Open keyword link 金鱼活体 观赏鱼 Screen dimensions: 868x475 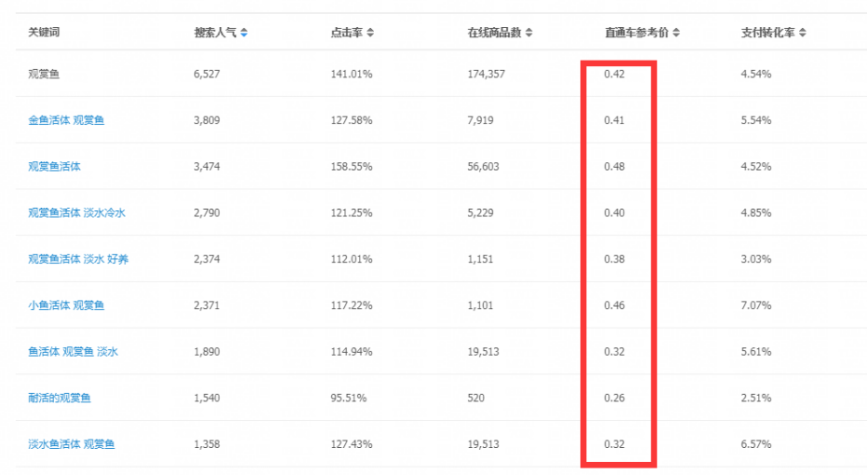pyautogui.click(x=65, y=120)
